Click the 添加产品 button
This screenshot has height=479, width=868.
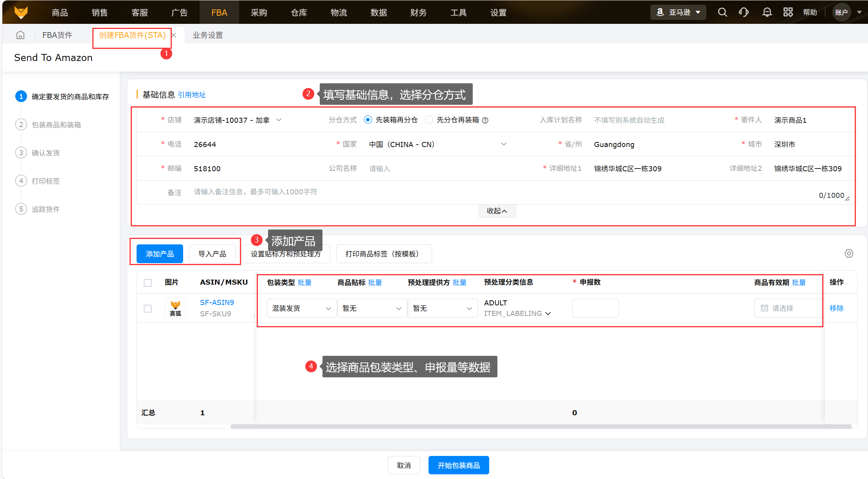pos(160,254)
